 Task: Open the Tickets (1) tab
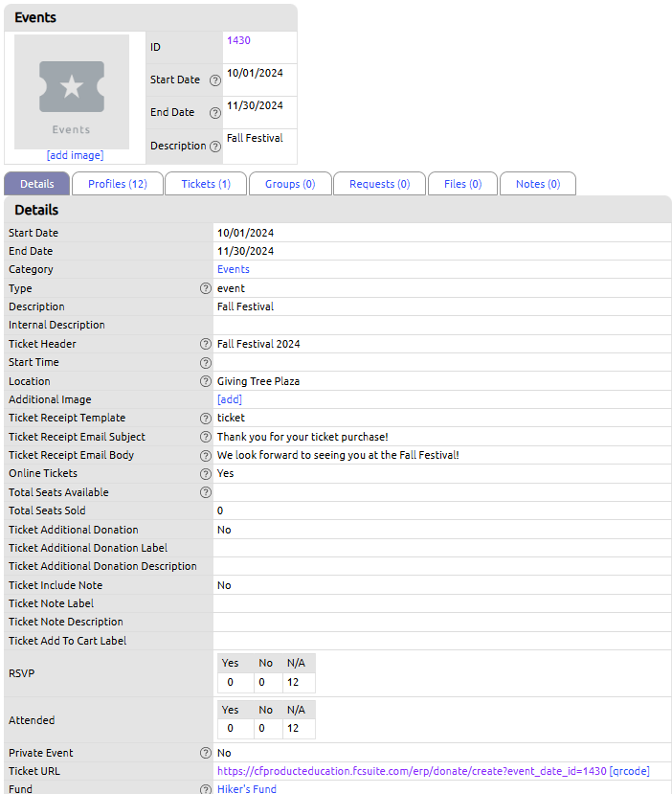pyautogui.click(x=206, y=184)
